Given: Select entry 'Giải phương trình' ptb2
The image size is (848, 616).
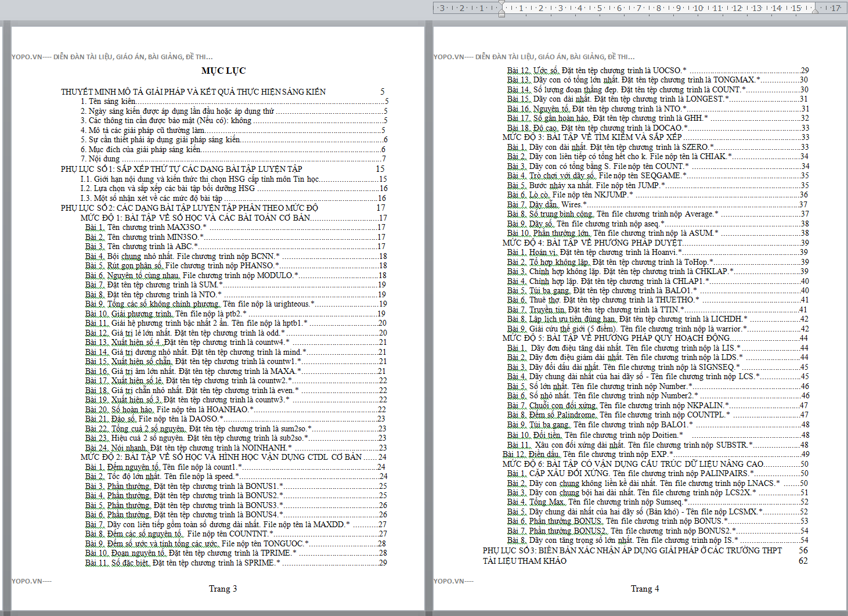Looking at the screenshot, I should [236, 314].
